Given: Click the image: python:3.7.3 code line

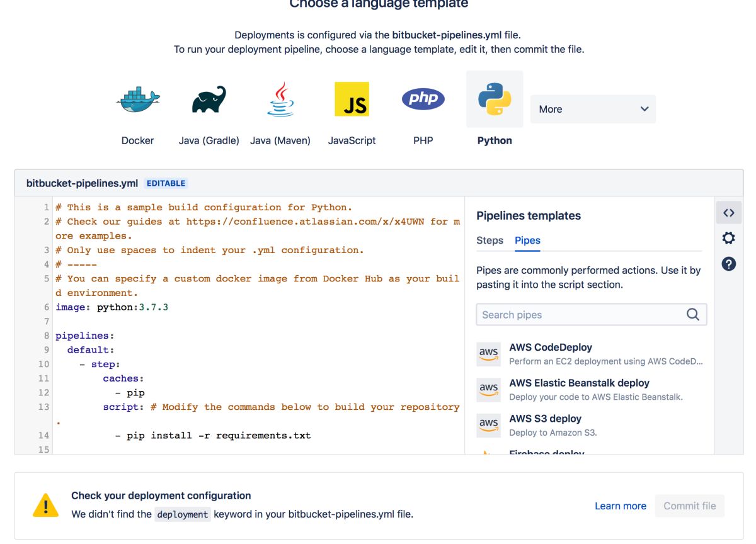Looking at the screenshot, I should coord(112,307).
